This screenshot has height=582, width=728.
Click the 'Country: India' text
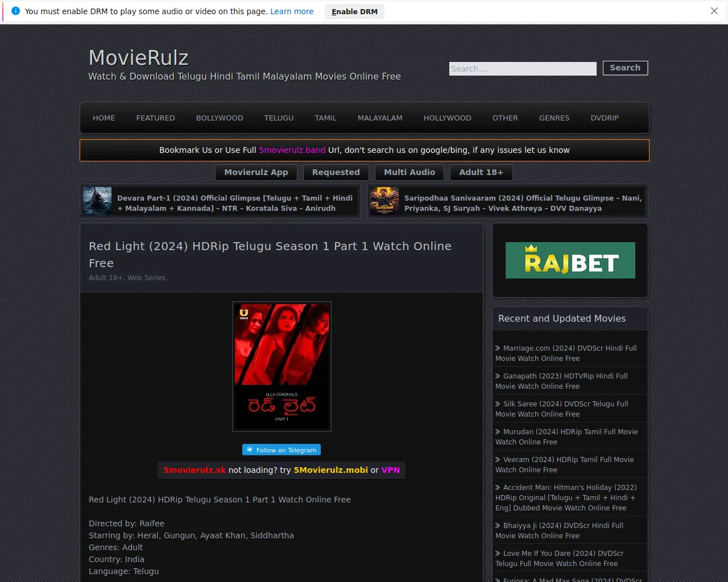[116, 559]
